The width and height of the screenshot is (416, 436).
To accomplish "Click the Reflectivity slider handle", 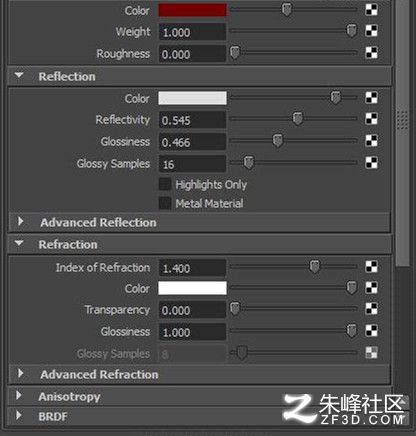I will point(297,119).
